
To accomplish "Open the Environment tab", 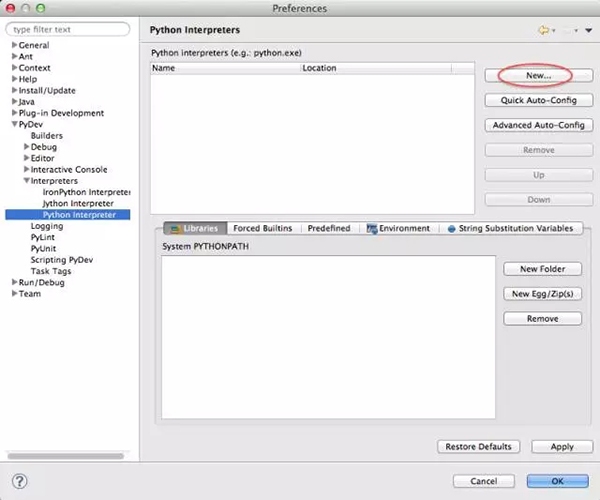I will 398,228.
